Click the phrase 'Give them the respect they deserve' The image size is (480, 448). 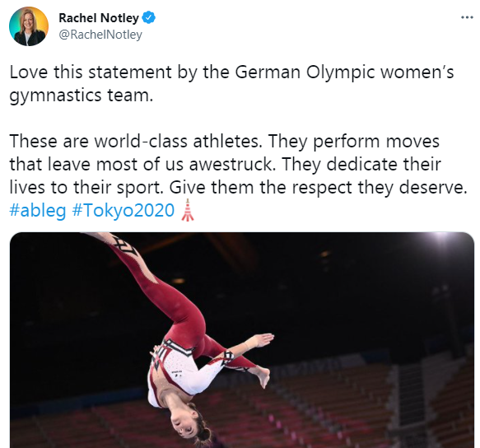click(318, 188)
